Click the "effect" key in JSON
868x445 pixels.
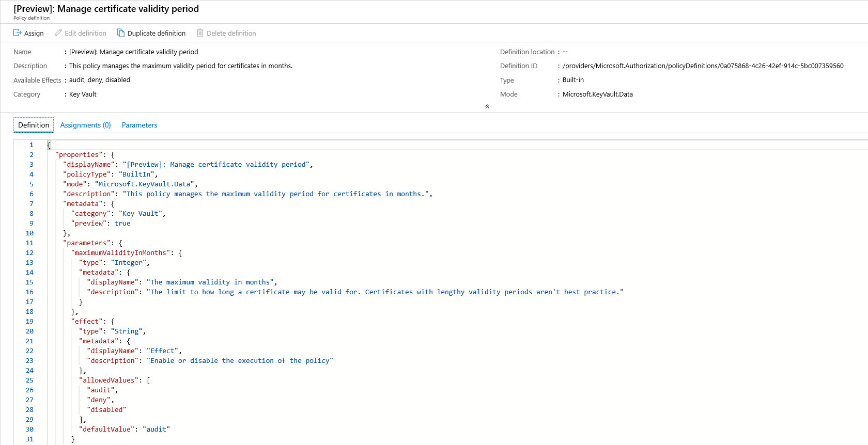[87, 321]
